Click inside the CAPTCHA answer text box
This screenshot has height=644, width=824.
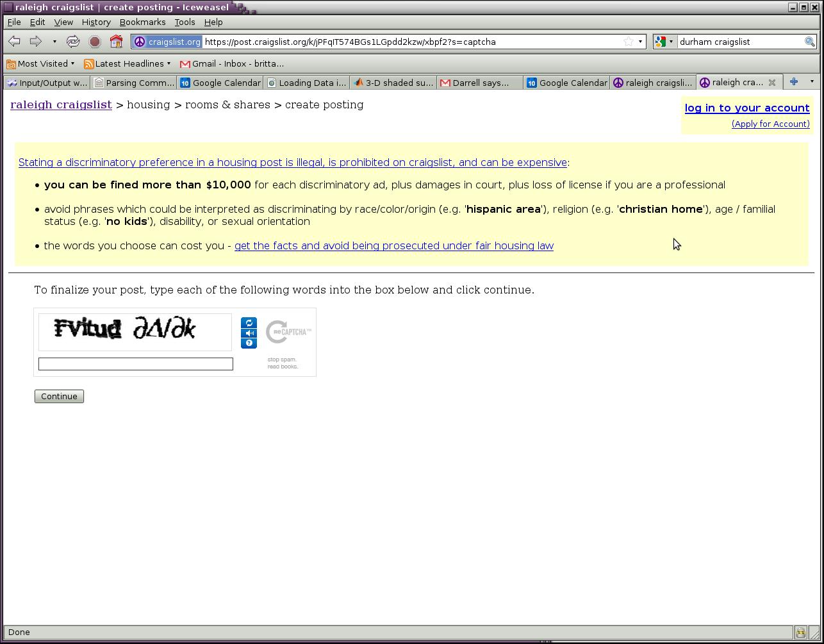pos(135,363)
